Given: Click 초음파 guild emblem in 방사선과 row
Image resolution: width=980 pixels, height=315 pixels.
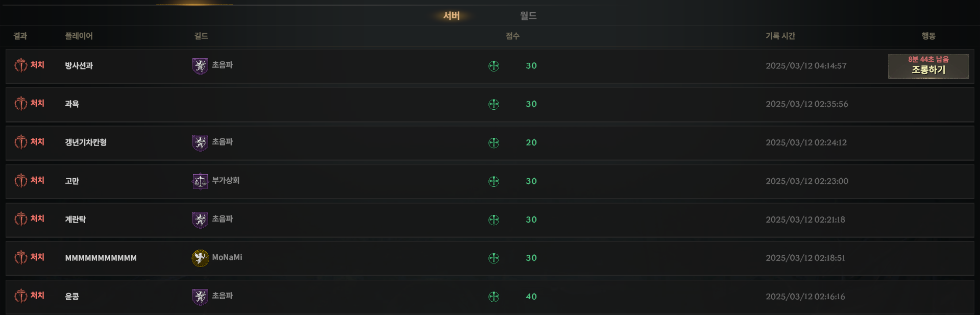Looking at the screenshot, I should tap(200, 66).
